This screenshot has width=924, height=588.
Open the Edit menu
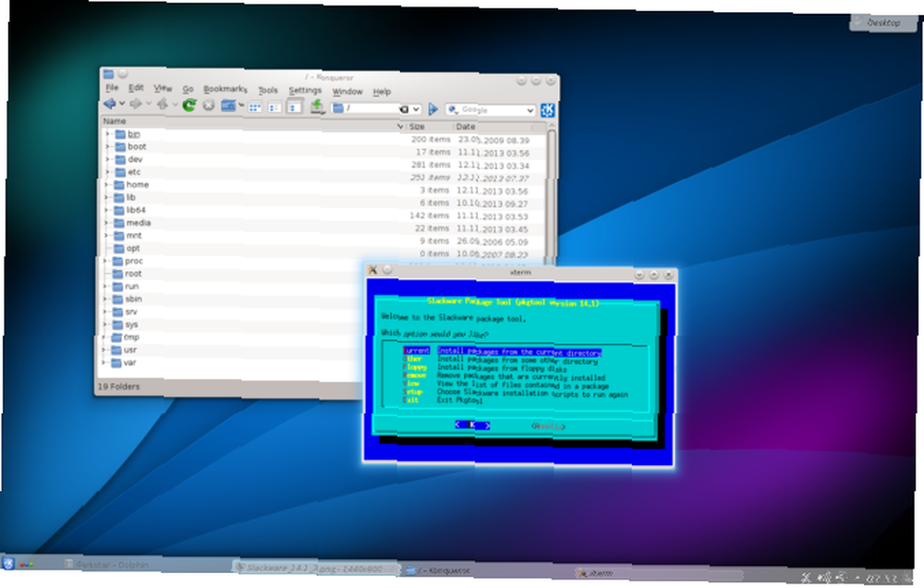[x=136, y=88]
